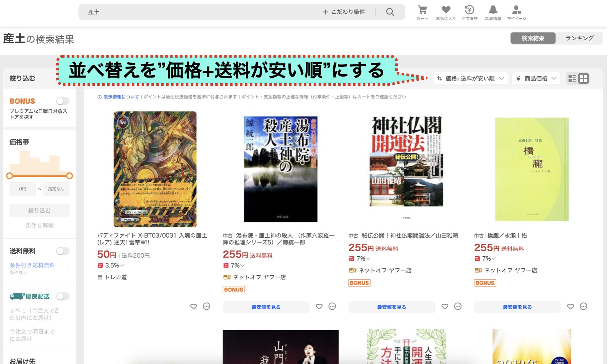Click the BONUS badge under 湯布院 book
Image resolution: width=609 pixels, height=364 pixels.
point(234,290)
